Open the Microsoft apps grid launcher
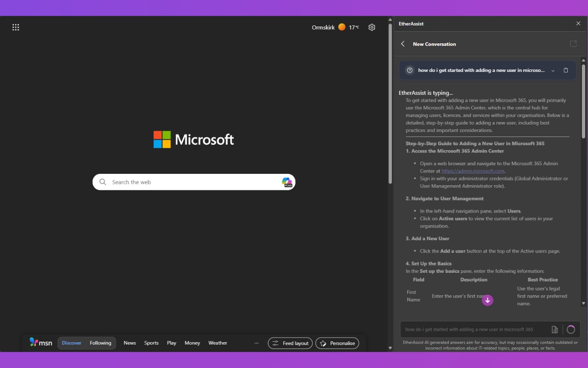 tap(16, 27)
